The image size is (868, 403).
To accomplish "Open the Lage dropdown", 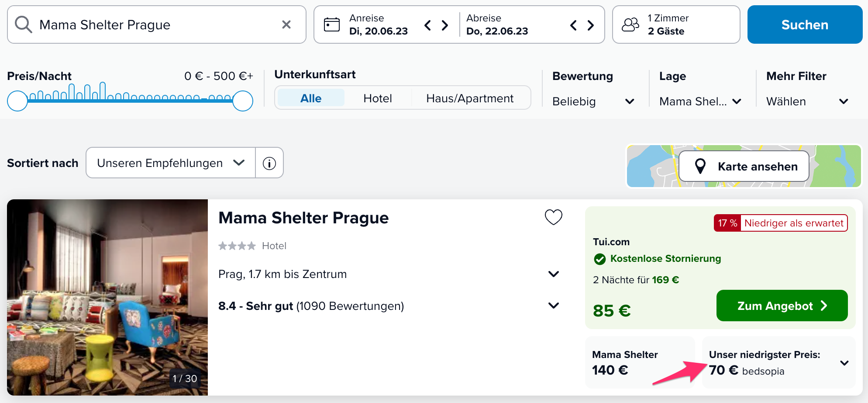I will [x=700, y=101].
